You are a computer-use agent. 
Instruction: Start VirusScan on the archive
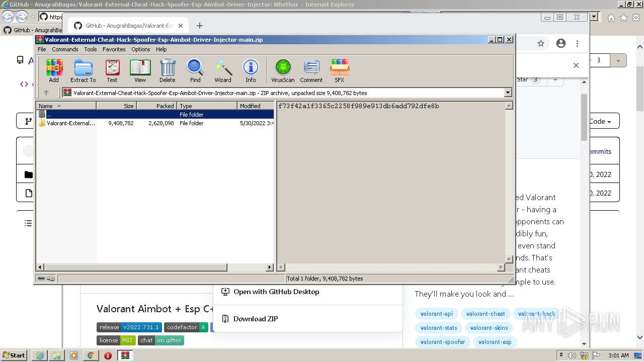click(283, 70)
